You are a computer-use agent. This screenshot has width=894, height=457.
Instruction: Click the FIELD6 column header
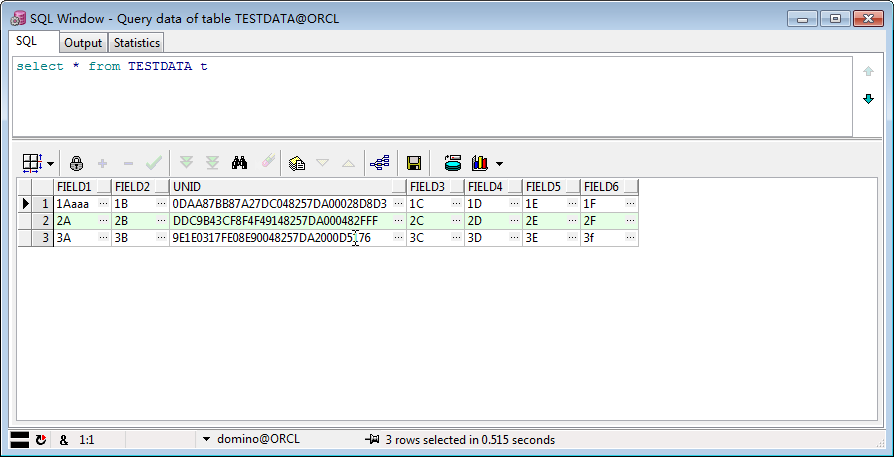pos(610,187)
